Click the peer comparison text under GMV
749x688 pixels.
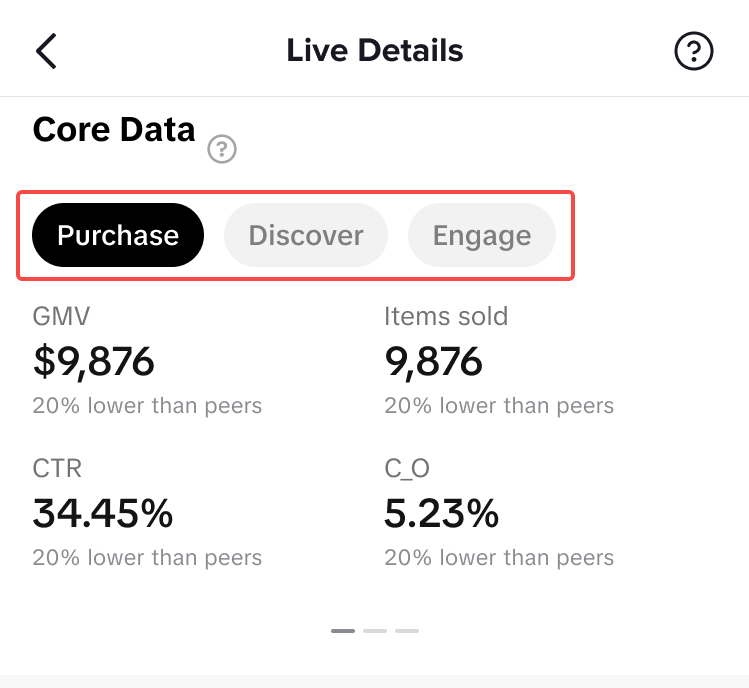click(147, 406)
